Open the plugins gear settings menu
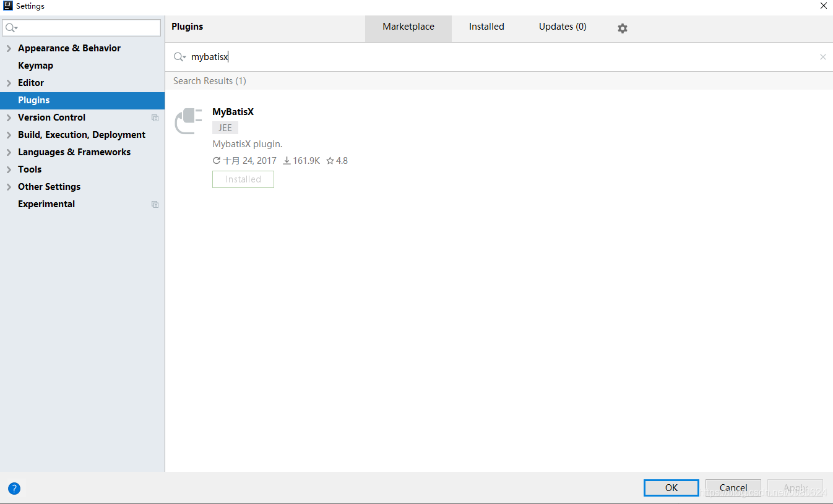 pyautogui.click(x=623, y=28)
